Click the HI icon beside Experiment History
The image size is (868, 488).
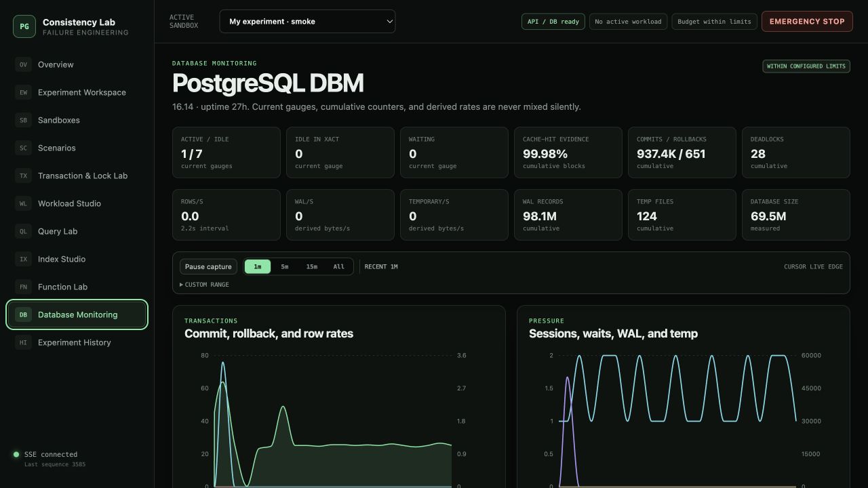click(23, 342)
